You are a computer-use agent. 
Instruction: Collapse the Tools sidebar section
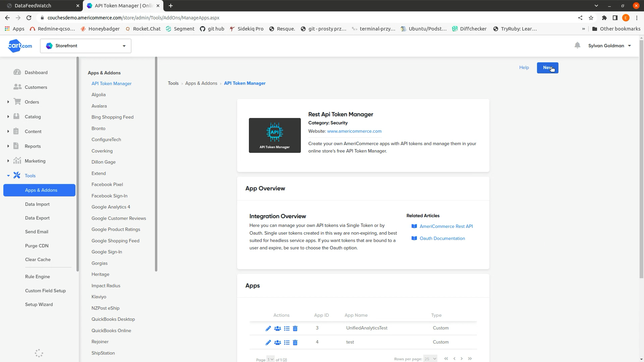[x=8, y=176]
